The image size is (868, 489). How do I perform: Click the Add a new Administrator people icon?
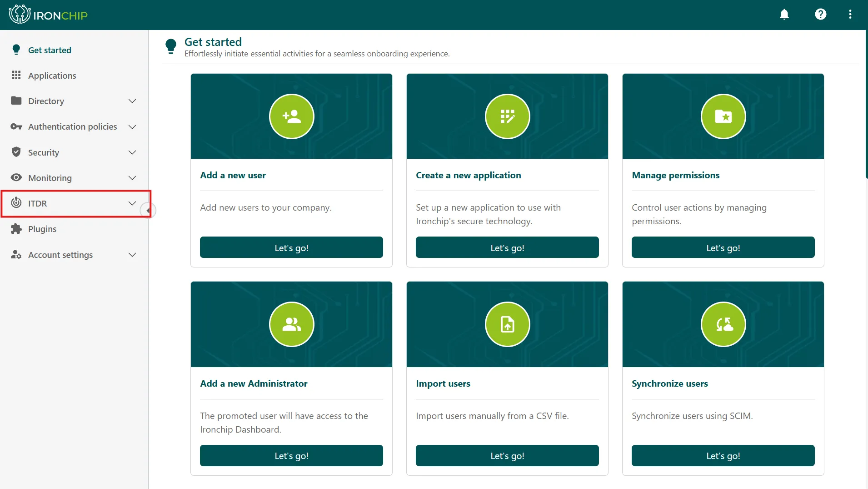tap(292, 324)
